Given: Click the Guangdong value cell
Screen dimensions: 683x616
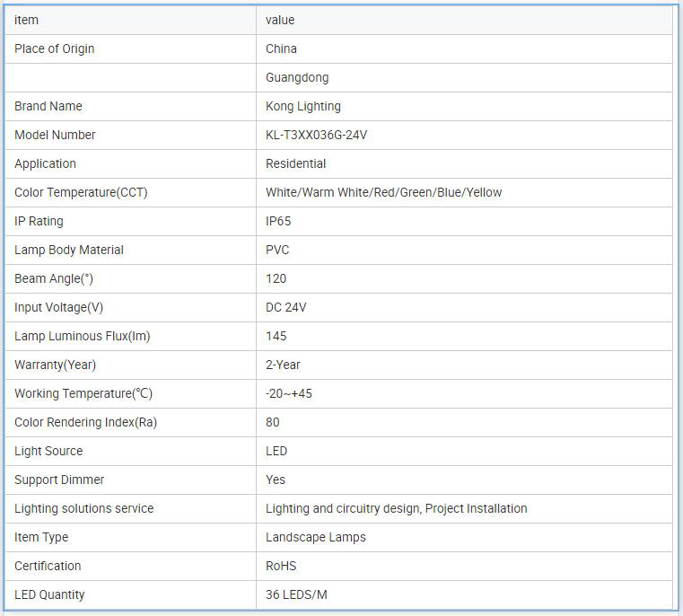Looking at the screenshot, I should (x=297, y=77).
